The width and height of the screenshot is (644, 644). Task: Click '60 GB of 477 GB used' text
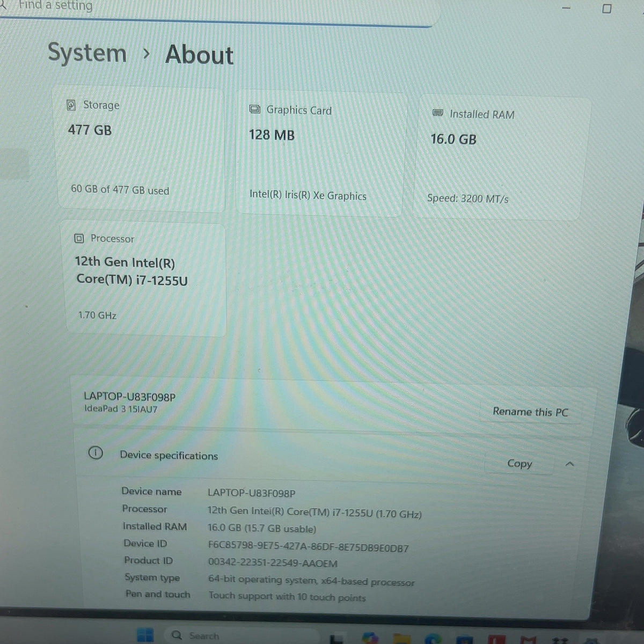(120, 189)
